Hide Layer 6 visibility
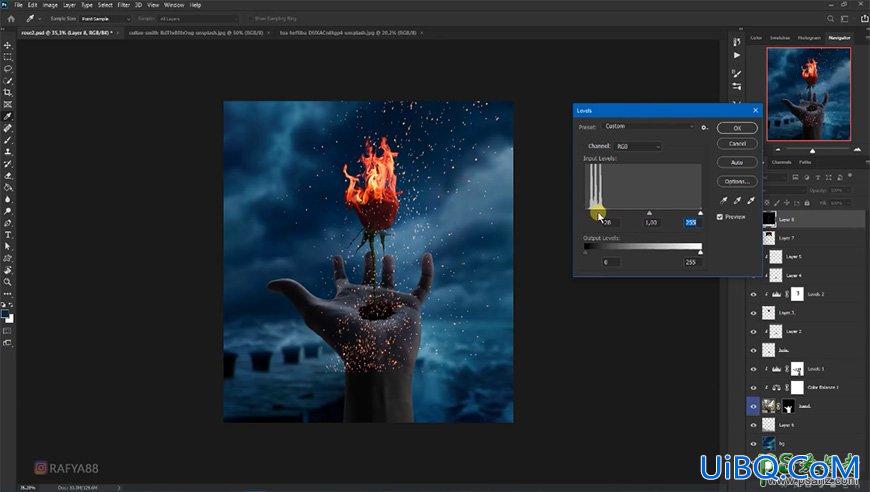Viewport: 870px width, 492px height. (753, 425)
